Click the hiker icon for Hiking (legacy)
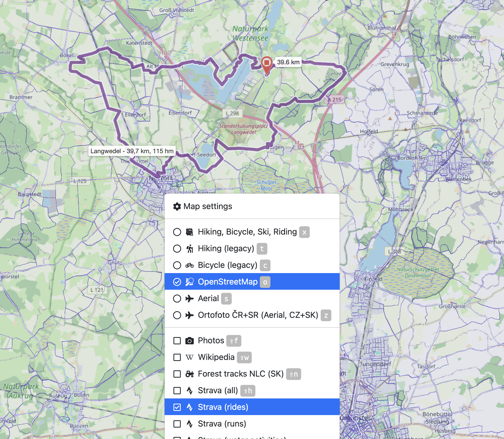The width and height of the screenshot is (504, 439). [190, 248]
